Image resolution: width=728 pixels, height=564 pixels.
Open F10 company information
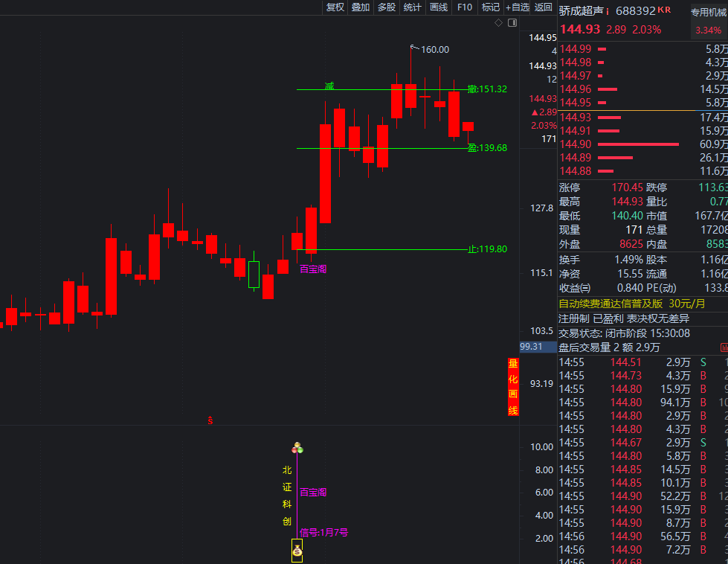(x=465, y=7)
